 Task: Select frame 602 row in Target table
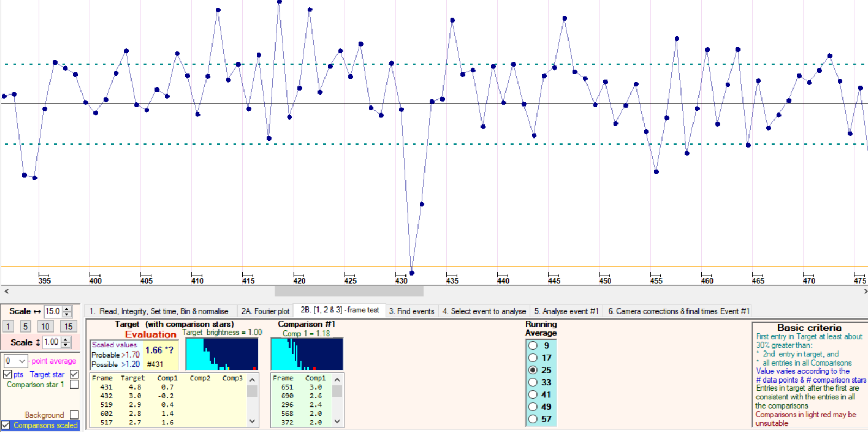pyautogui.click(x=168, y=414)
